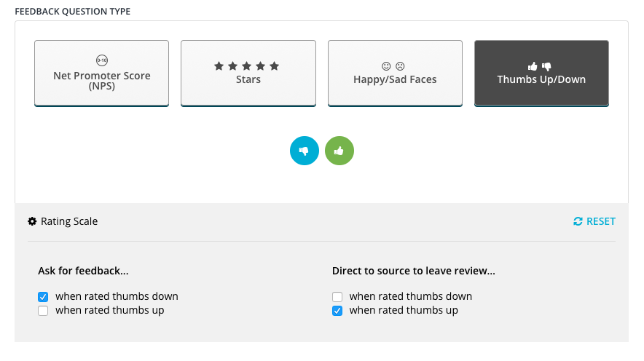Click the circular refresh arrows reset icon
The height and width of the screenshot is (361, 644).
(x=578, y=221)
